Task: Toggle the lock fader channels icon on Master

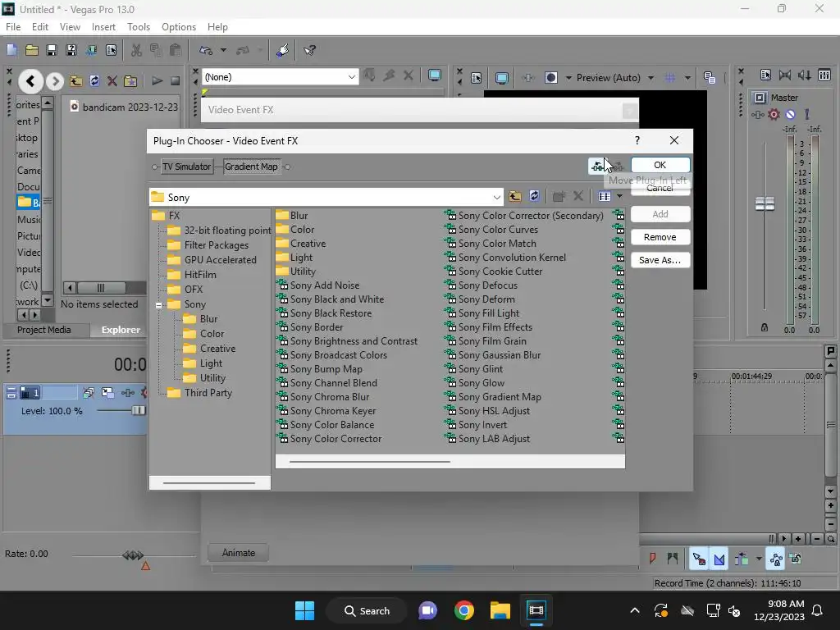Action: 765,327
